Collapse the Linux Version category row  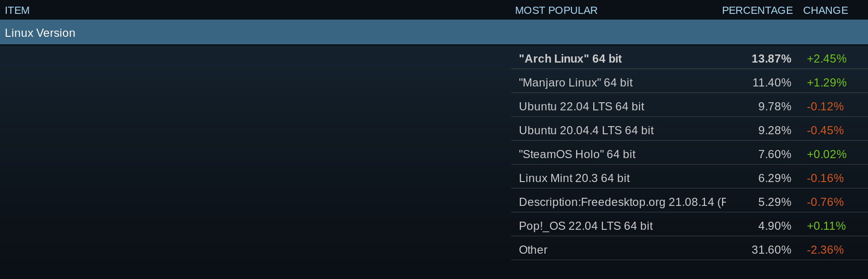pyautogui.click(x=434, y=32)
